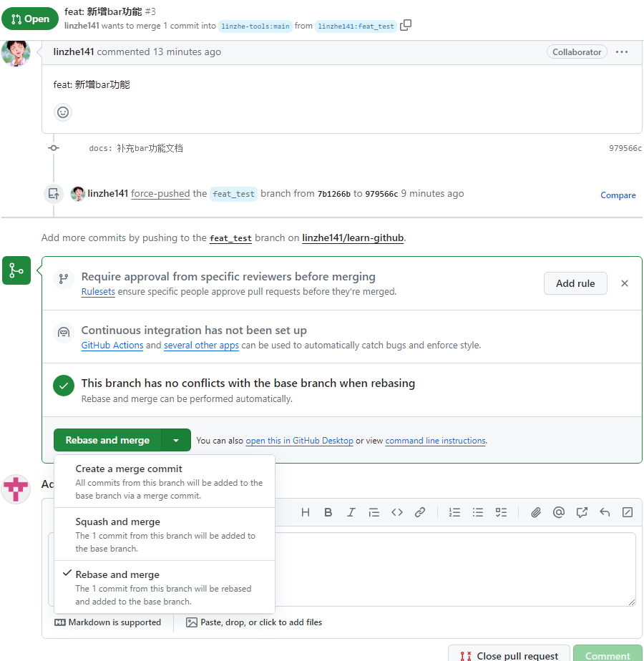This screenshot has height=661, width=644.
Task: Open the several other apps link
Action: click(x=201, y=346)
